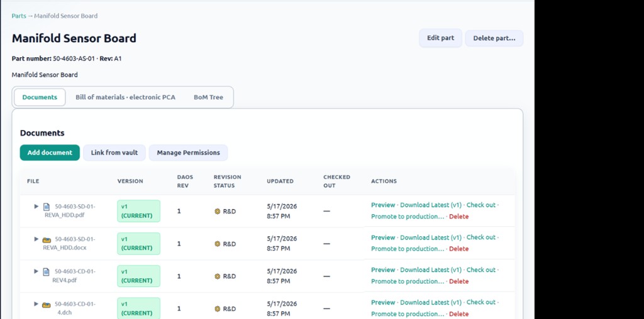The width and height of the screenshot is (644, 319).
Task: Click the file icon for 50-4603-SD-01-REVA_HDD.docx
Action: coord(47,239)
